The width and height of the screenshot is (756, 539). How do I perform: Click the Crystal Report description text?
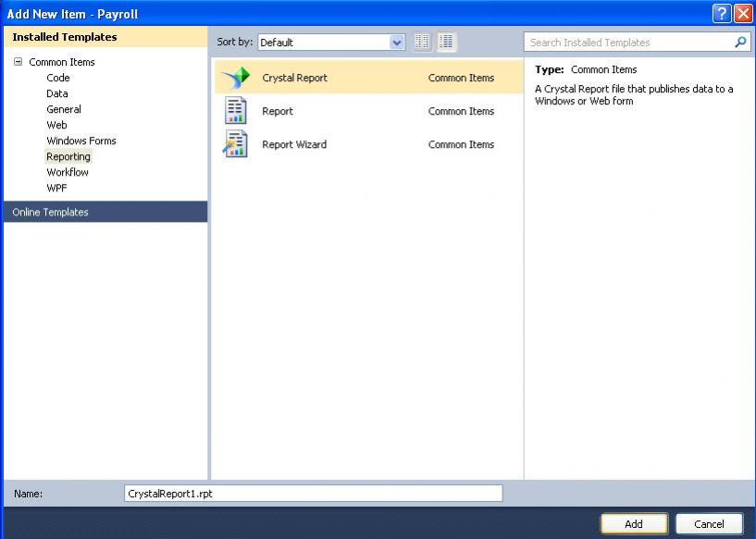634,95
